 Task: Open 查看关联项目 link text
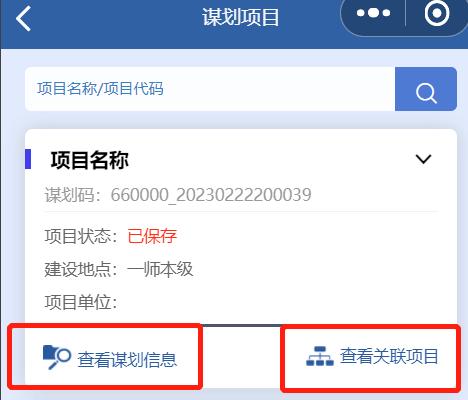pos(389,356)
